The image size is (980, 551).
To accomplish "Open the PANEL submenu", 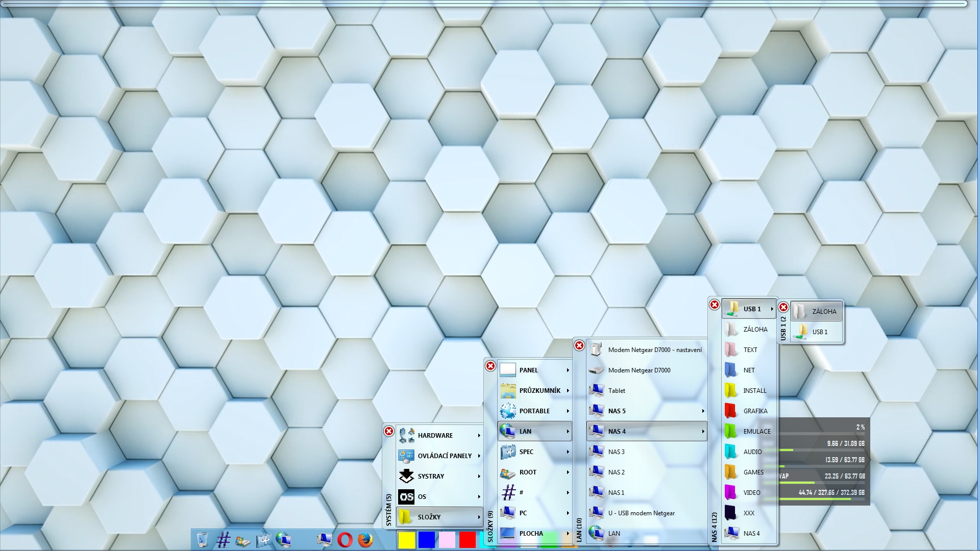I will (x=534, y=370).
